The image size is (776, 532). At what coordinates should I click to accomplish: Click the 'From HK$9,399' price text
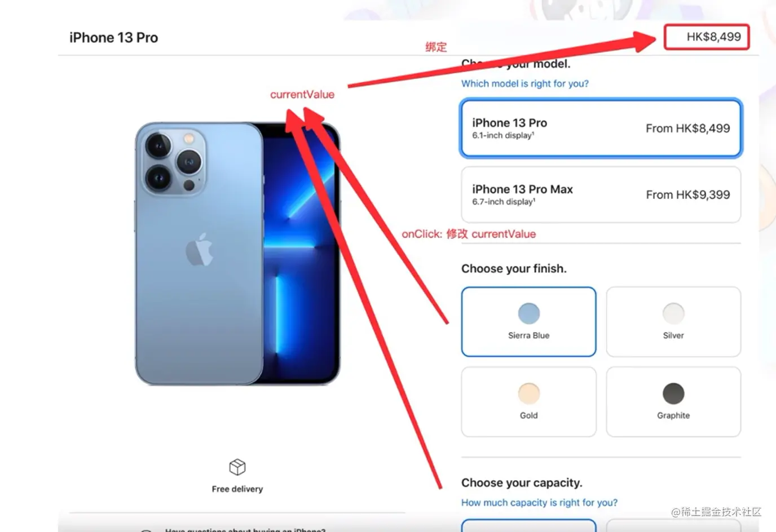688,194
